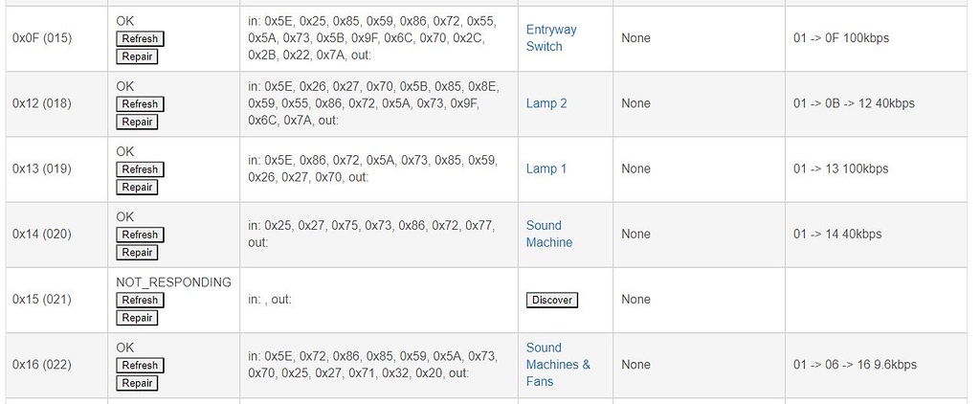Select the 0x15 (021) node ID cell

point(42,300)
